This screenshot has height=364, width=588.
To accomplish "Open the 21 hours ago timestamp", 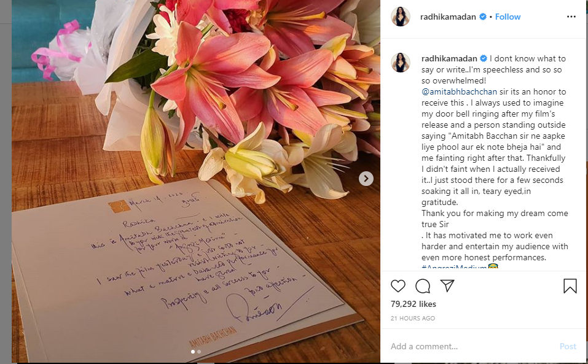I will point(412,319).
